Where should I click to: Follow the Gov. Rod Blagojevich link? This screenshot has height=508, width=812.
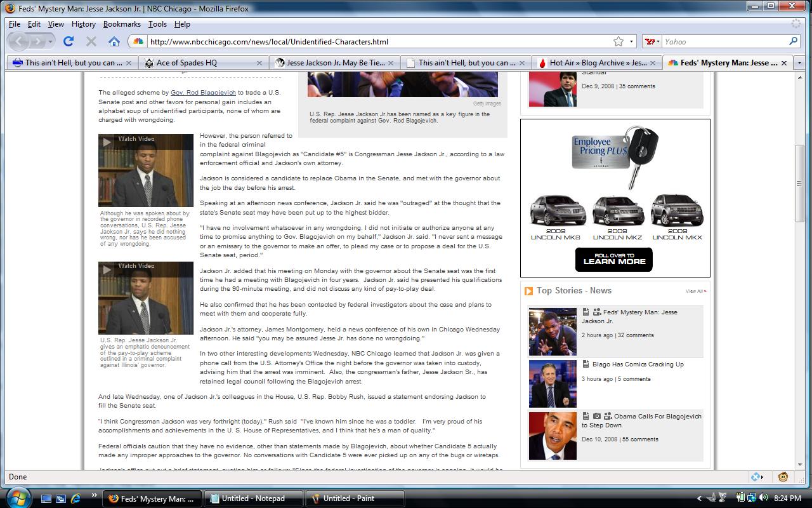click(203, 93)
